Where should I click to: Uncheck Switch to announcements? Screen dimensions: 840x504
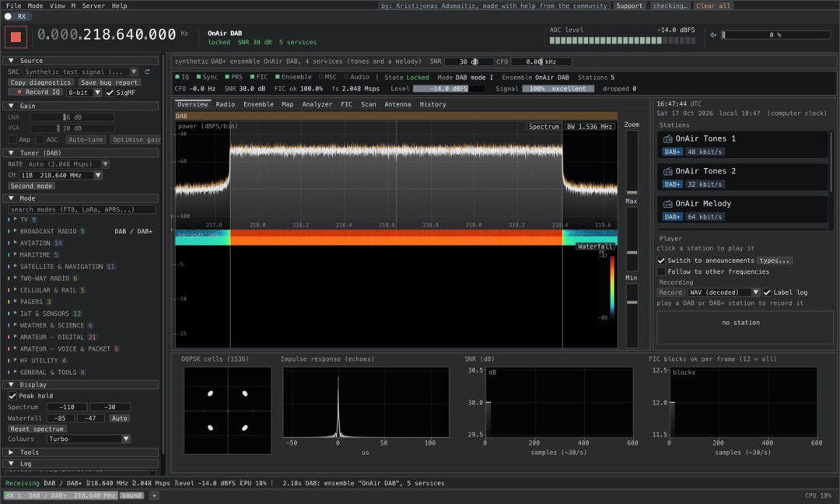pyautogui.click(x=661, y=261)
